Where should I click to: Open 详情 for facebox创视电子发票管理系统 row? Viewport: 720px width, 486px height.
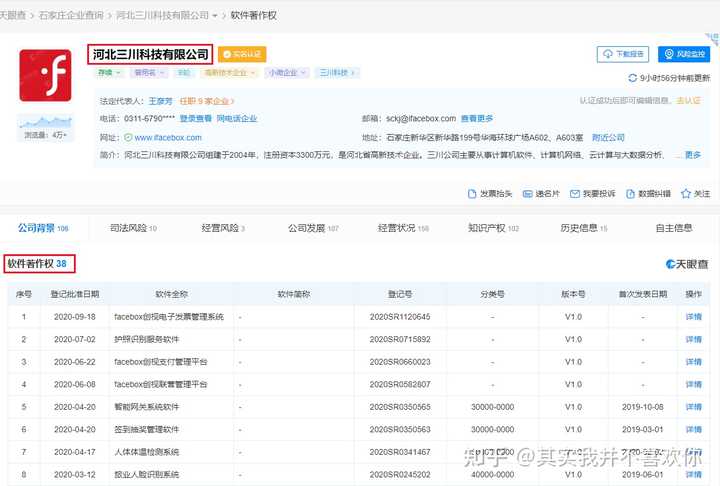[x=693, y=316]
